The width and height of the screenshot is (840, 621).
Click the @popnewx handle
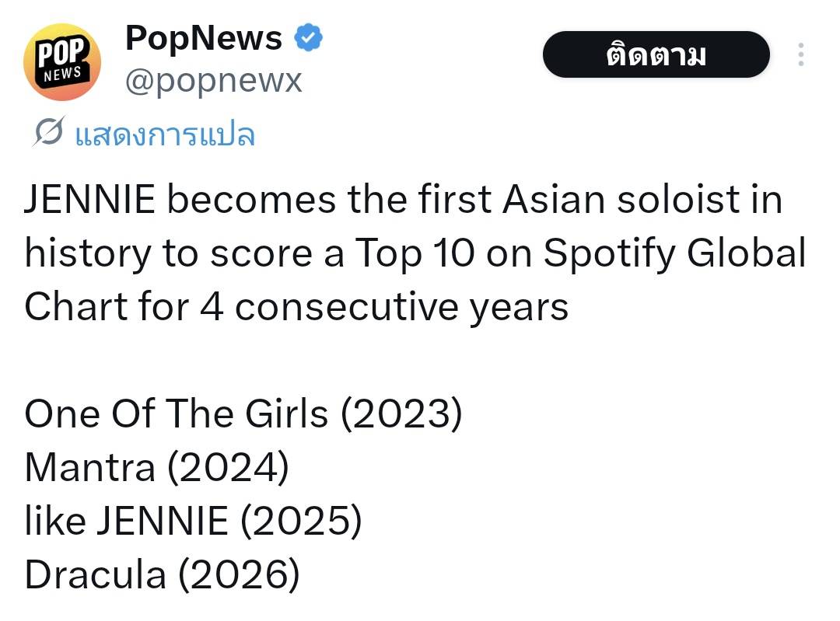pos(213,80)
